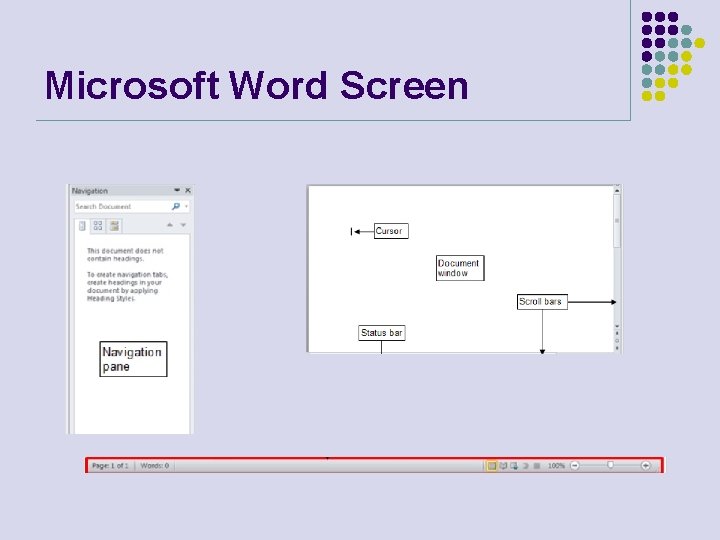Click the "To create navigation tabs" instruction paragraph

click(x=127, y=287)
